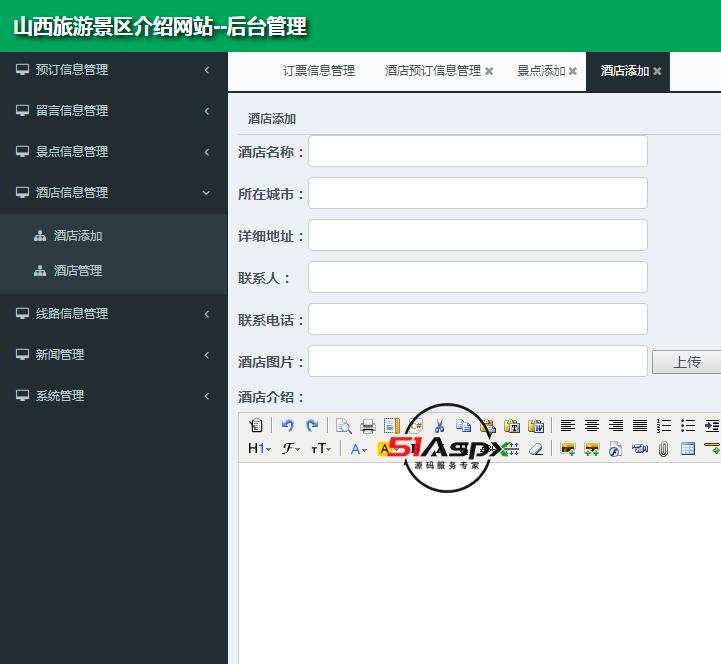This screenshot has width=721, height=664.
Task: Switch to 订票信息管理 tab
Action: click(319, 71)
